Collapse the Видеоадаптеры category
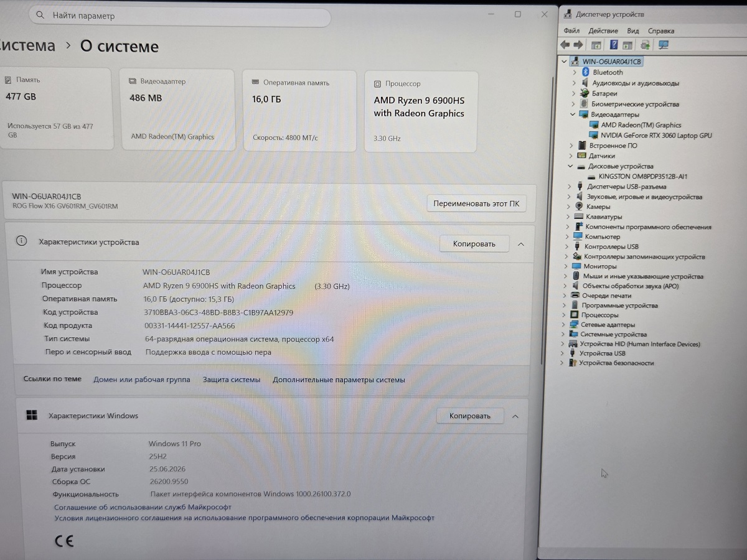The height and width of the screenshot is (560, 747). [x=573, y=114]
